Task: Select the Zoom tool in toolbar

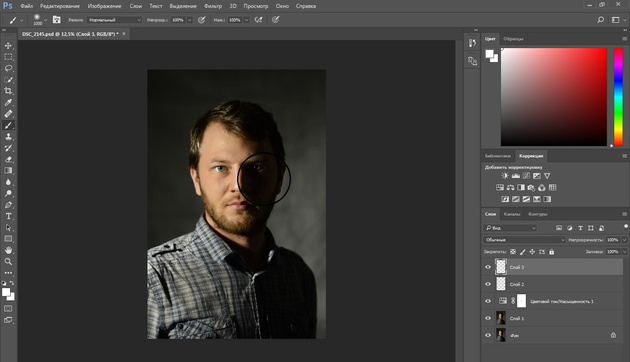Action: 8,262
